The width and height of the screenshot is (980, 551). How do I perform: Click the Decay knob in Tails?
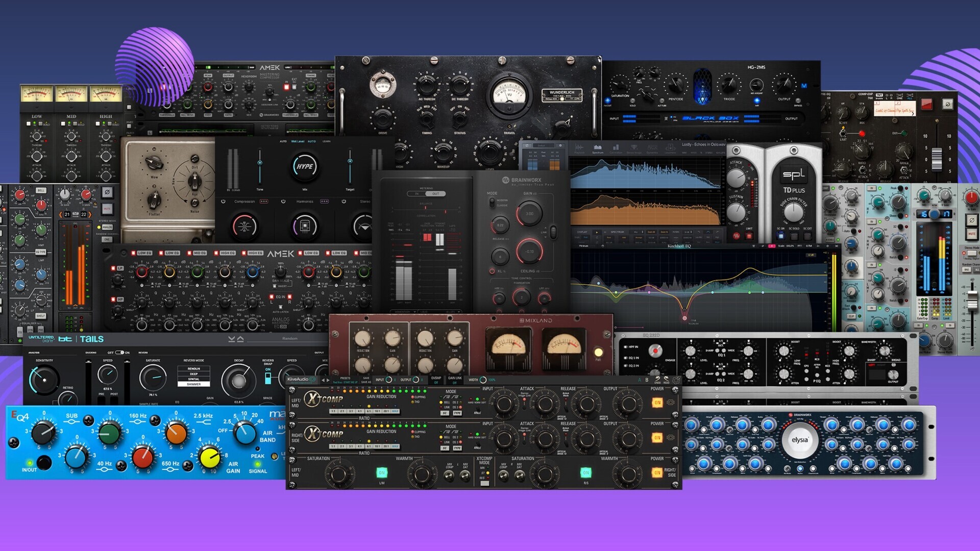click(238, 381)
